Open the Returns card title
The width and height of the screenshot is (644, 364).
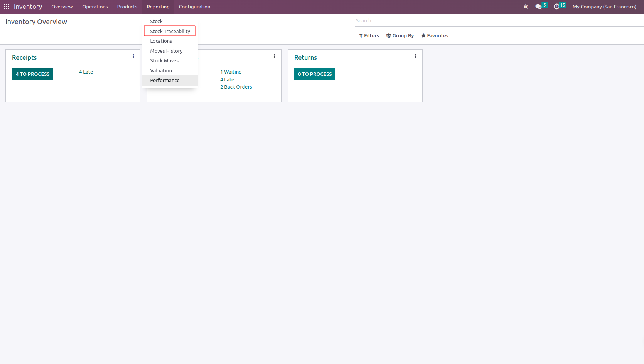point(305,57)
